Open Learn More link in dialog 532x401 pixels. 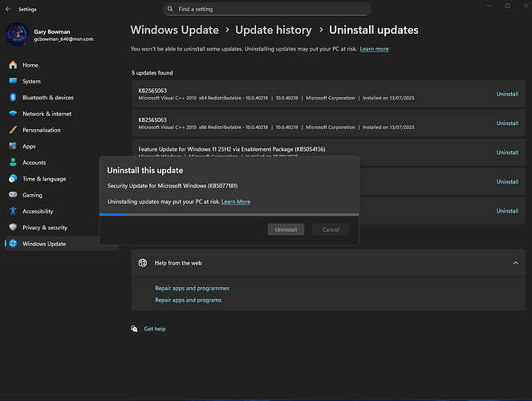point(236,201)
